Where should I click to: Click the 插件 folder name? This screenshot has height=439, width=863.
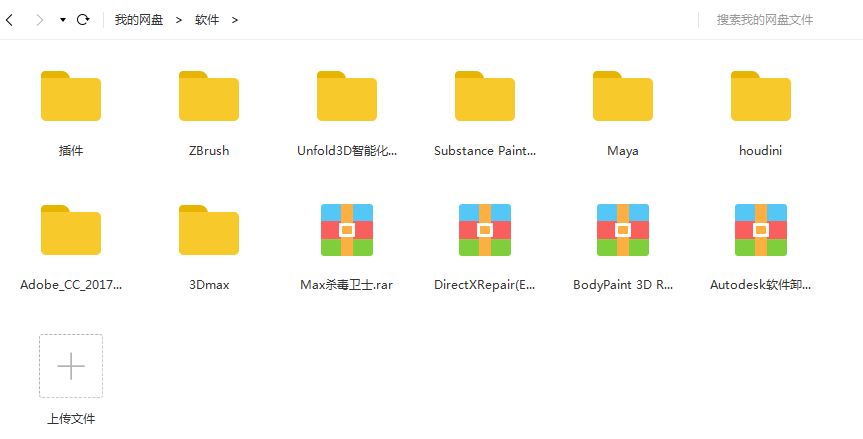71,151
